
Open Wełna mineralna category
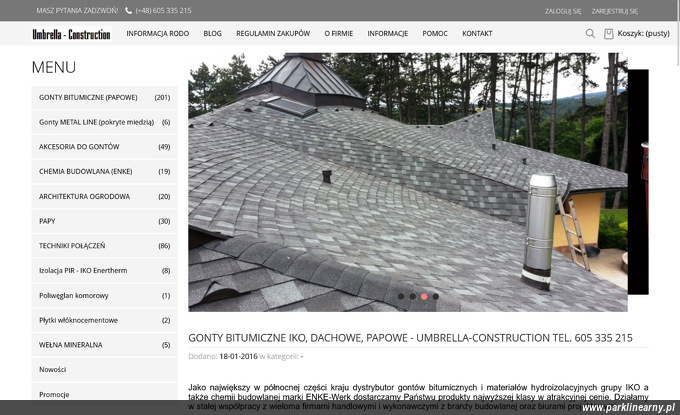(x=105, y=345)
